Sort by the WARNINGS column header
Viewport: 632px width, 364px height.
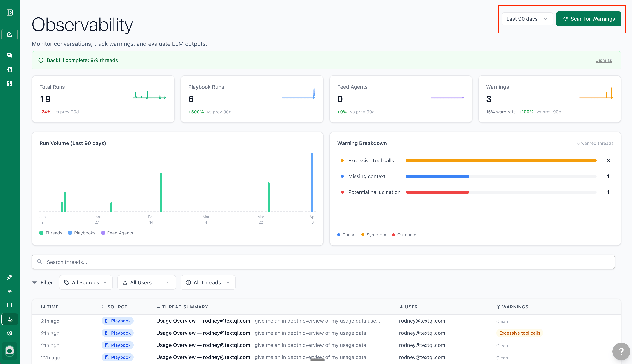[512, 307]
